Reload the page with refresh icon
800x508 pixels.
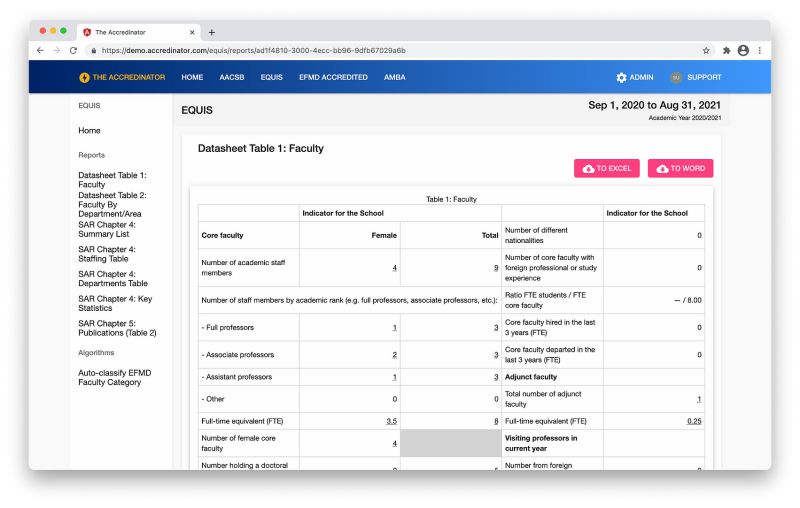(73, 50)
